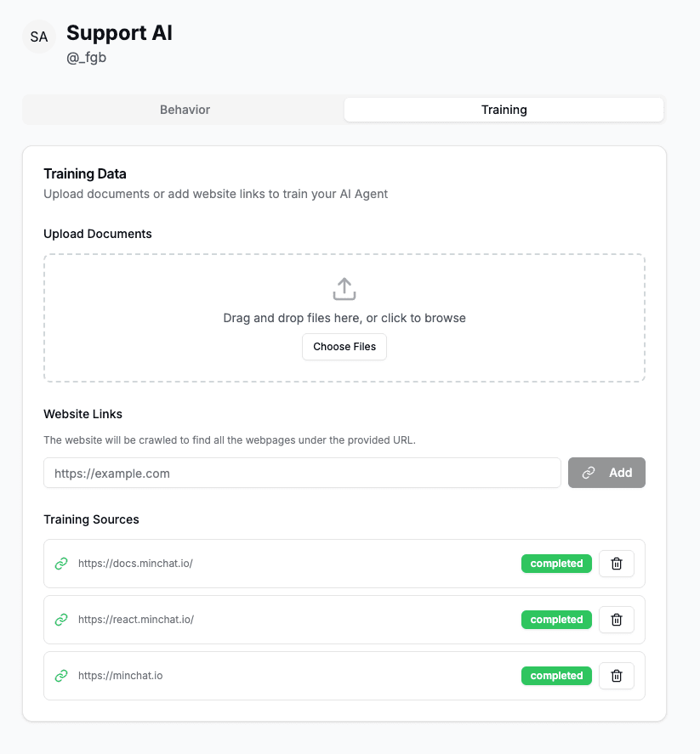
Task: Click the Support AI title text
Action: pyautogui.click(x=119, y=33)
